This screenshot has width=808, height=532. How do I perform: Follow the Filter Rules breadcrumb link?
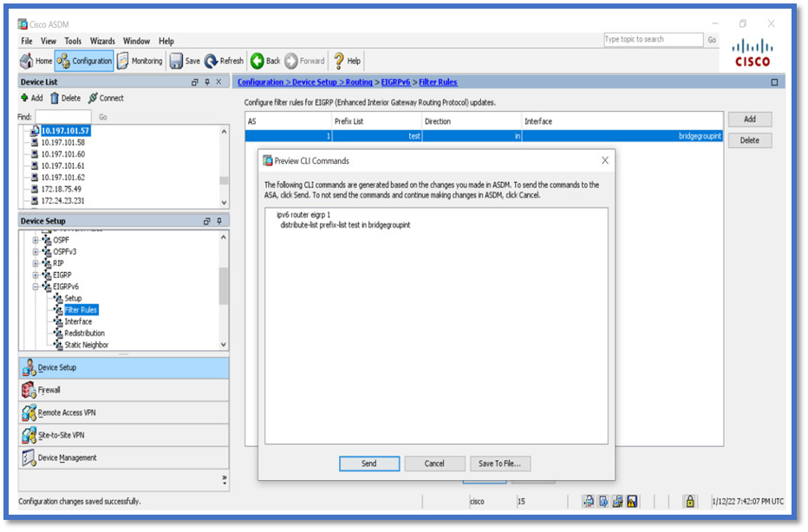(x=438, y=82)
